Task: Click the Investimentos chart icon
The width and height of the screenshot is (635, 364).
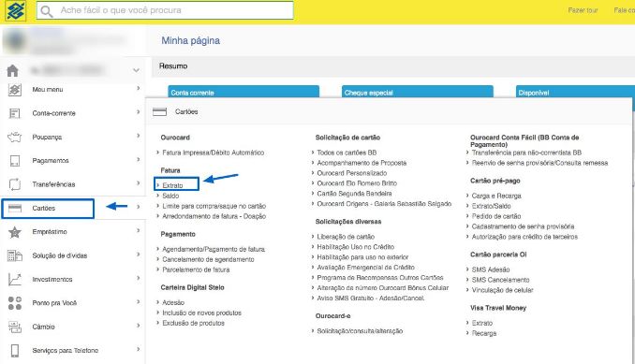Action: [15, 280]
